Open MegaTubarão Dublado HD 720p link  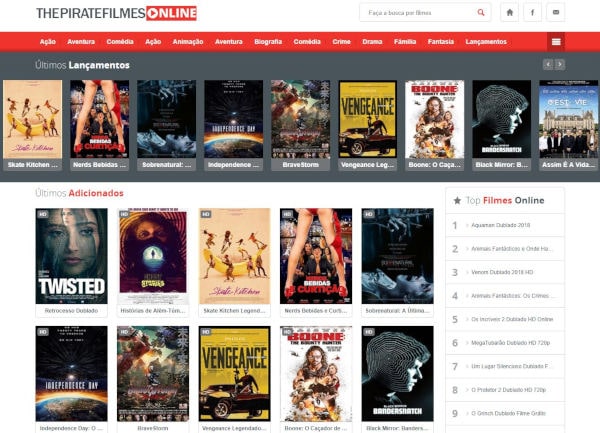coord(510,343)
